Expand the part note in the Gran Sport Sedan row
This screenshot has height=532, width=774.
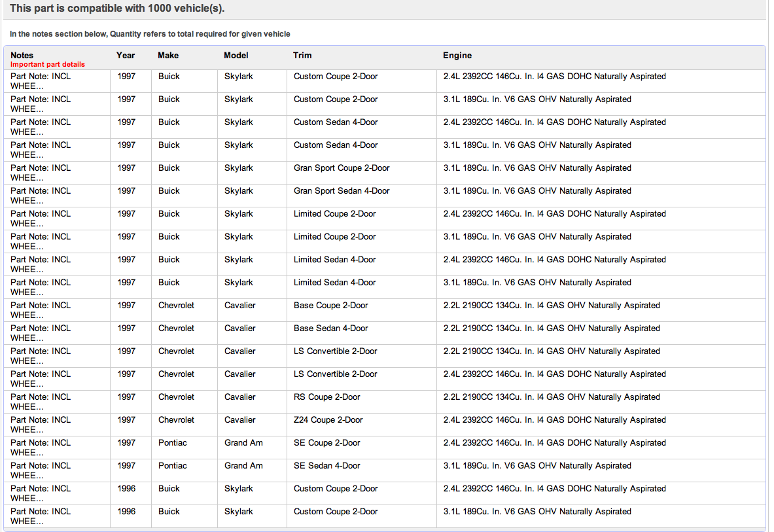[x=41, y=196]
